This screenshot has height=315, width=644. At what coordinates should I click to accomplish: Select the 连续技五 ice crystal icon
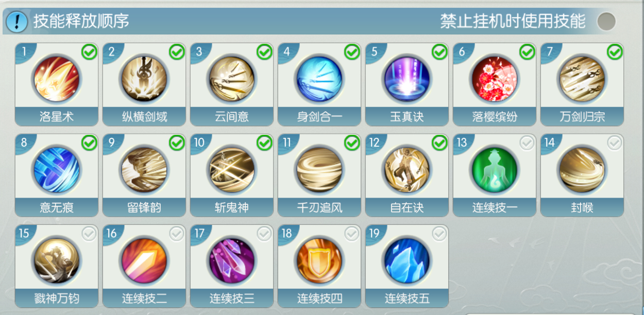(x=407, y=260)
